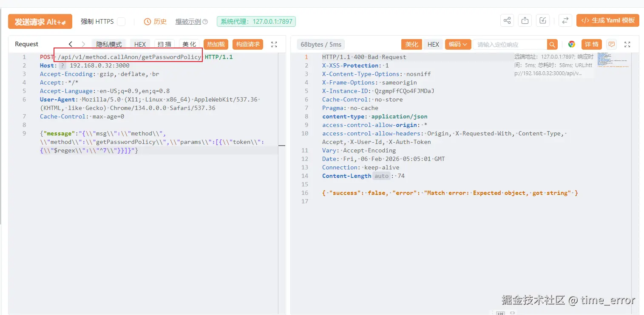
Task: Click the share icon in top toolbar
Action: coord(507,20)
